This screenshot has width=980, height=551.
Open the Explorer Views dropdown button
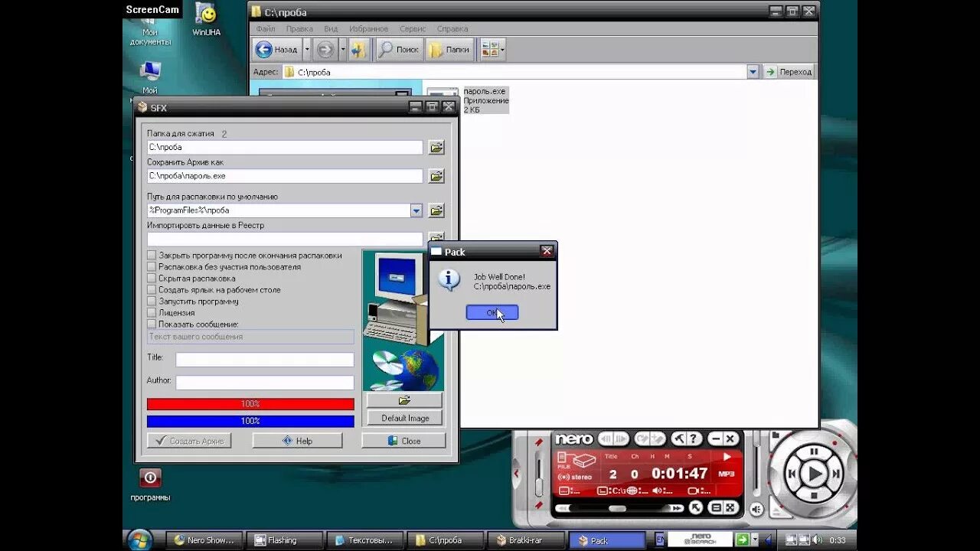[x=492, y=50]
